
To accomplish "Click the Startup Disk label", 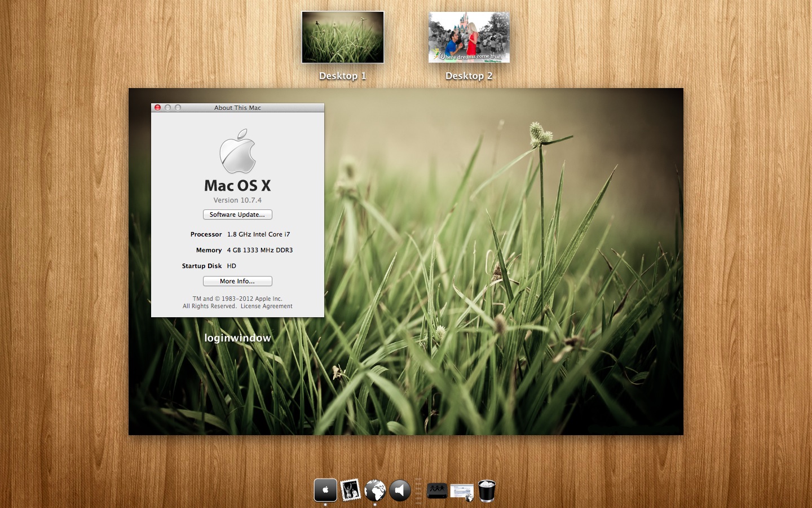I will click(202, 266).
